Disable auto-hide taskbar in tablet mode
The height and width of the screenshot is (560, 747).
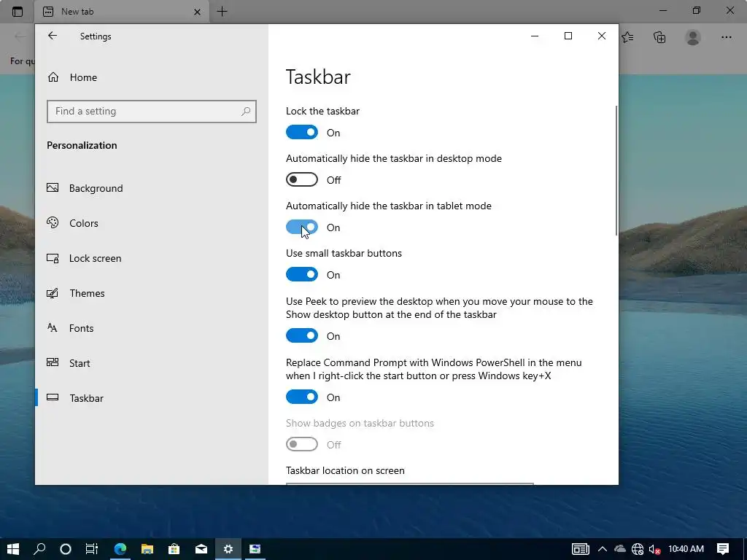(302, 227)
